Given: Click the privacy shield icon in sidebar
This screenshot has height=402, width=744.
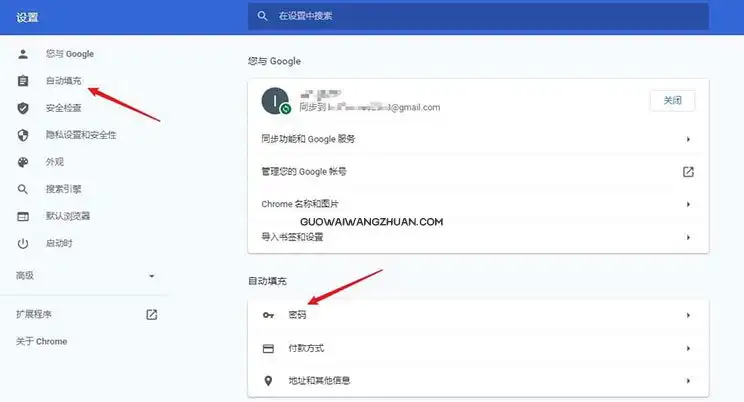Looking at the screenshot, I should pyautogui.click(x=23, y=135).
